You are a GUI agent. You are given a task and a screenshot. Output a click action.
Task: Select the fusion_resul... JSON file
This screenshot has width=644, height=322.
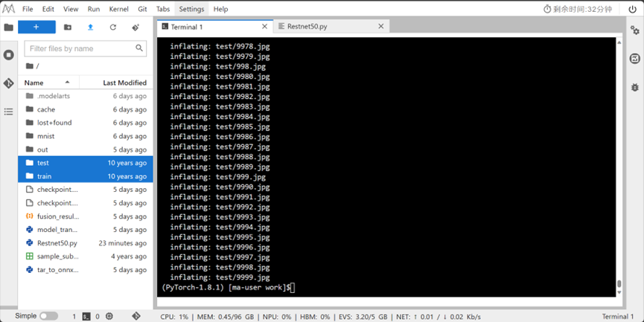(x=86, y=216)
